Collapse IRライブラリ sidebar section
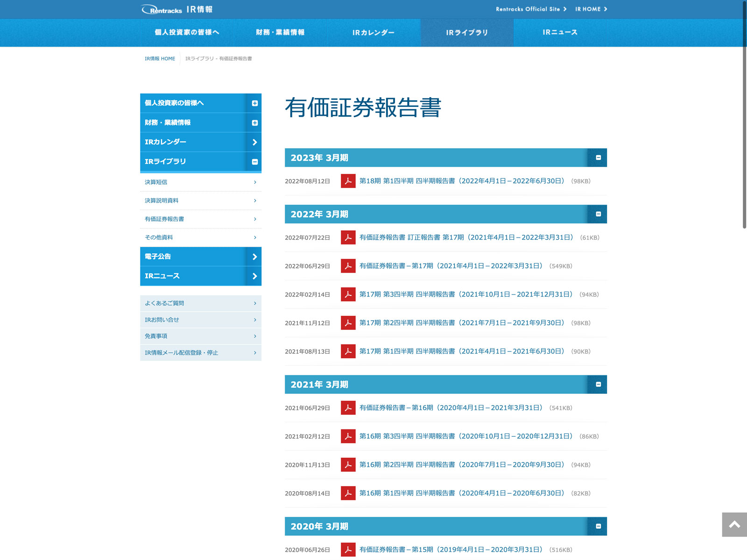The image size is (747, 560). (x=254, y=162)
